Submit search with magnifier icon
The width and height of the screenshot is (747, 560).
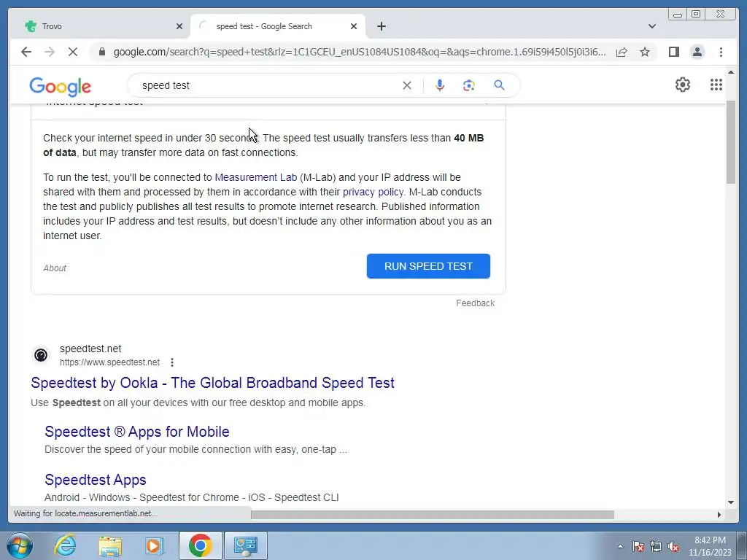point(499,85)
